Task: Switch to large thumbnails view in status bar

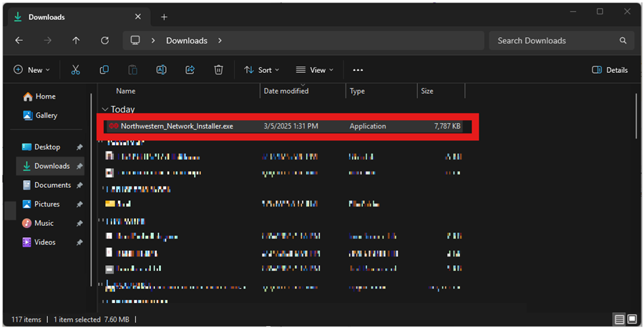Action: click(630, 319)
